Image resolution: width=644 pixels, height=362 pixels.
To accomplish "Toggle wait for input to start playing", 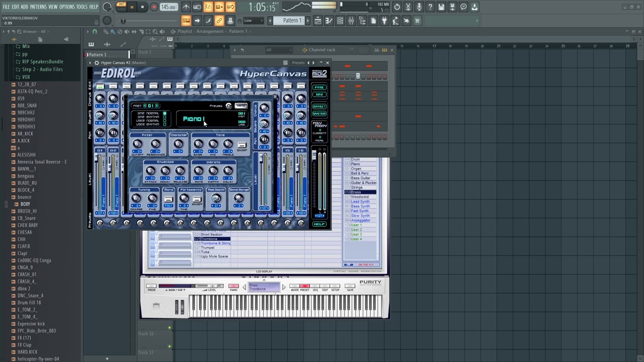I will [x=197, y=7].
